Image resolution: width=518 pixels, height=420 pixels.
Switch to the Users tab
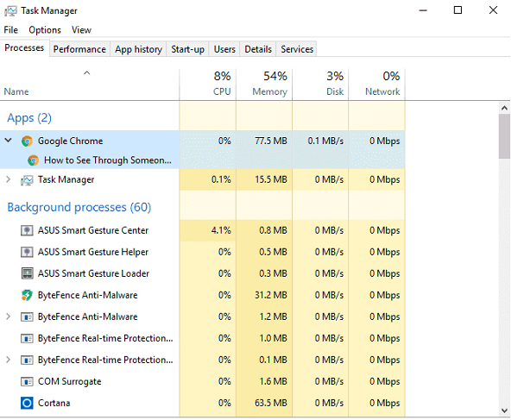click(224, 49)
